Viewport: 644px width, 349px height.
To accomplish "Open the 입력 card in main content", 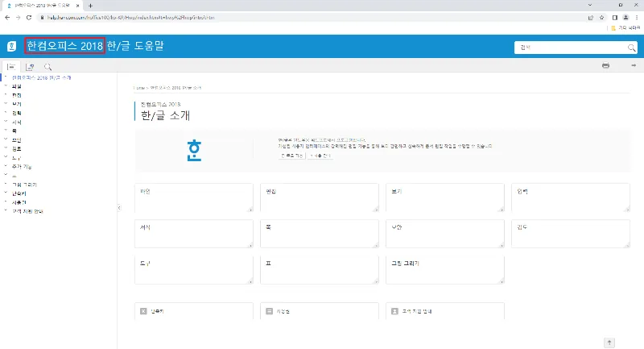I will pyautogui.click(x=571, y=197).
